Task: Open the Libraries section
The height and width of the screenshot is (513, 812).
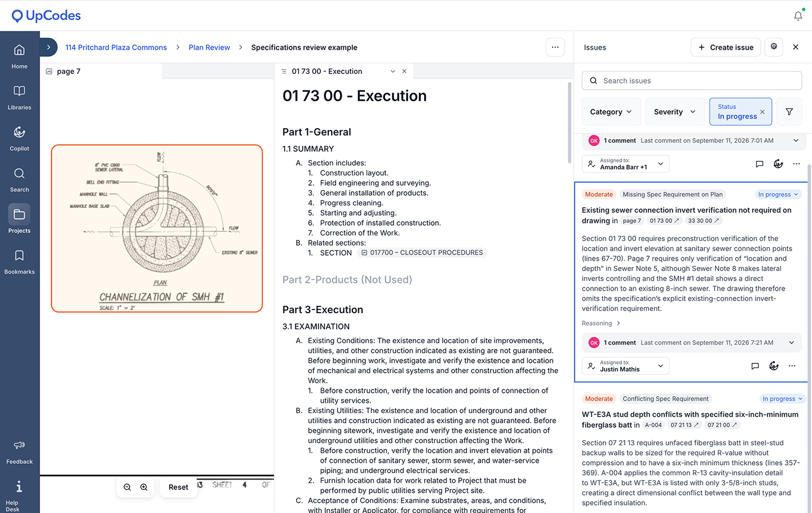Action: click(x=19, y=97)
